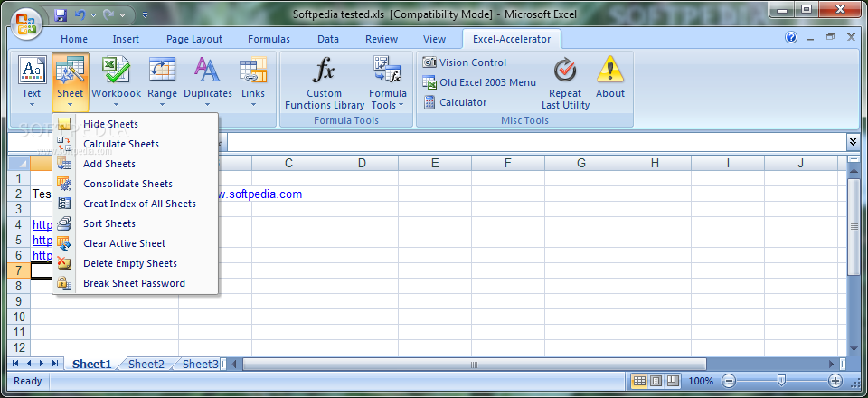Open the Range tools icon

[162, 82]
